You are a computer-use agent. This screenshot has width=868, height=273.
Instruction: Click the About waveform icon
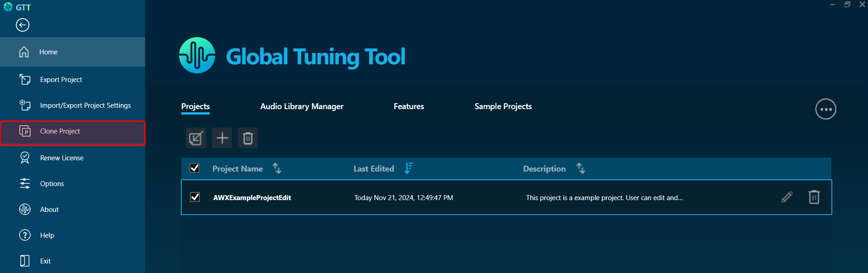tap(25, 209)
